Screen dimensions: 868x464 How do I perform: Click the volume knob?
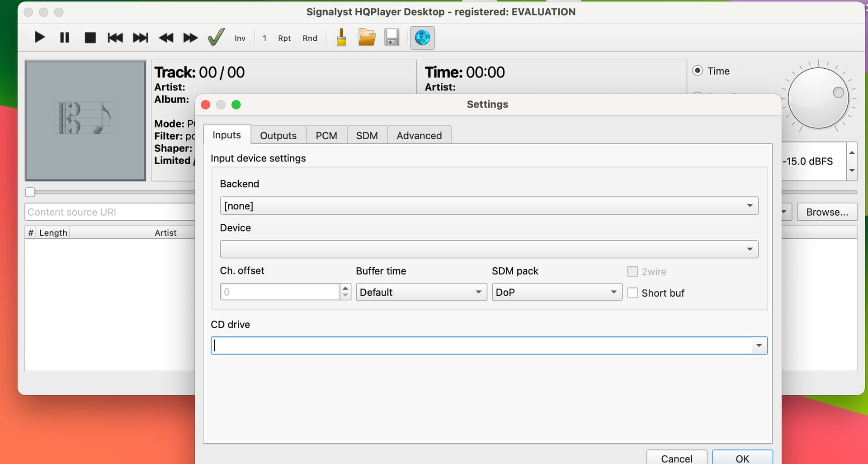pyautogui.click(x=818, y=98)
